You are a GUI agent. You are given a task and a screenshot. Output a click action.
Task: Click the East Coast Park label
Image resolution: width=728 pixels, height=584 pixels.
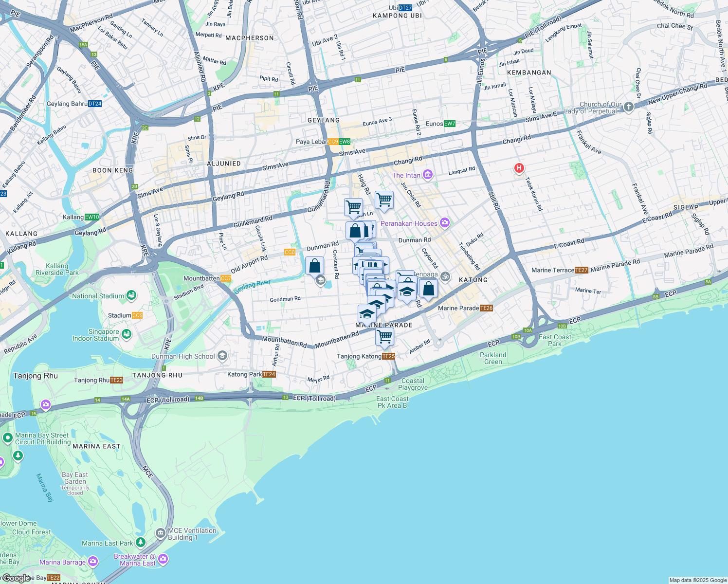[x=554, y=340]
